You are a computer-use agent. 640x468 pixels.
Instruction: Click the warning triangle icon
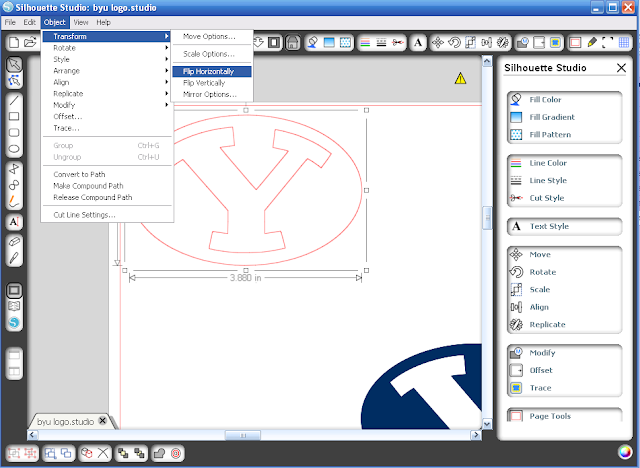point(460,78)
